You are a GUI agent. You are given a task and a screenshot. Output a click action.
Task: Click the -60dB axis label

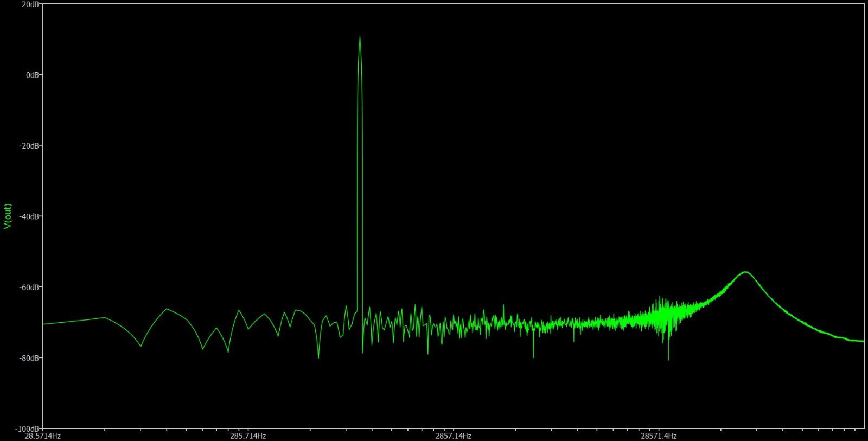pos(30,287)
